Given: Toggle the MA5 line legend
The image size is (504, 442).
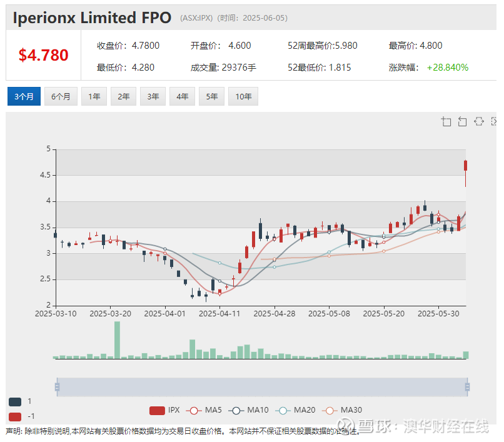Looking at the screenshot, I should coord(204,410).
